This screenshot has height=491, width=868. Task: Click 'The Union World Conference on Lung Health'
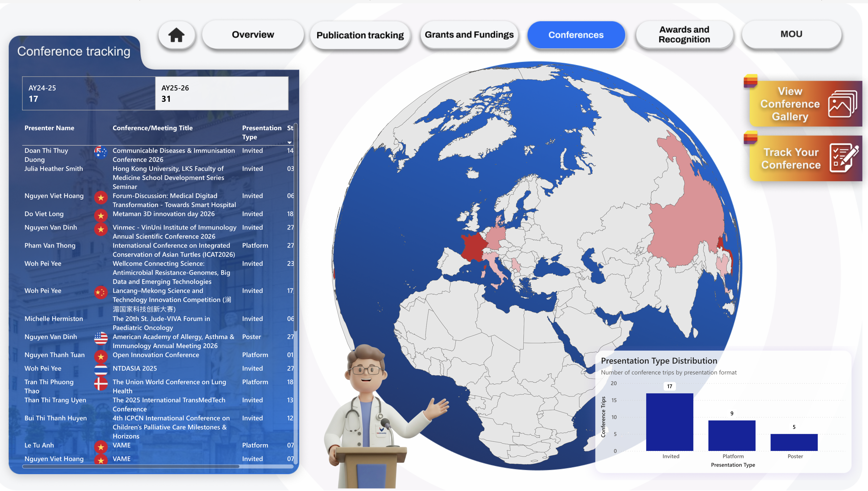point(169,387)
